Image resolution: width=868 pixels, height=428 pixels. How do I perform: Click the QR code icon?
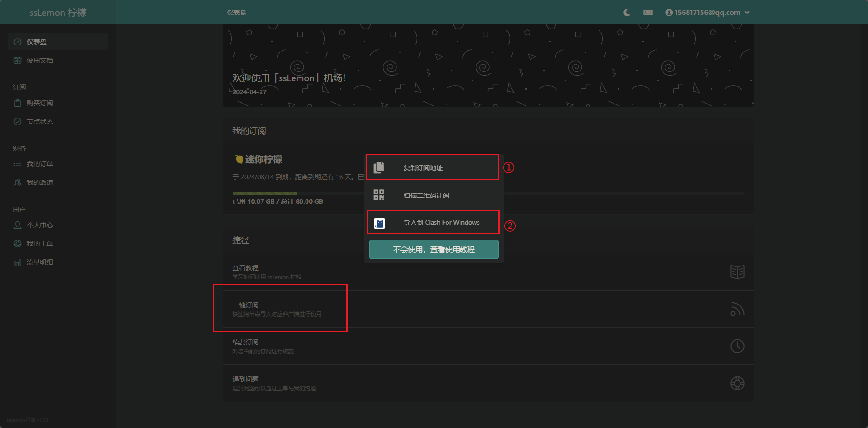coord(379,195)
